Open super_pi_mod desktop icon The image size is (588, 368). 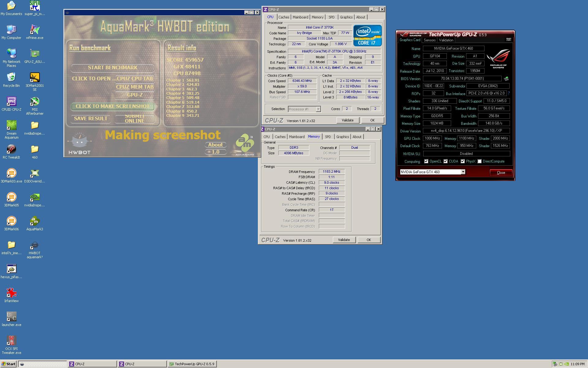[x=35, y=8]
